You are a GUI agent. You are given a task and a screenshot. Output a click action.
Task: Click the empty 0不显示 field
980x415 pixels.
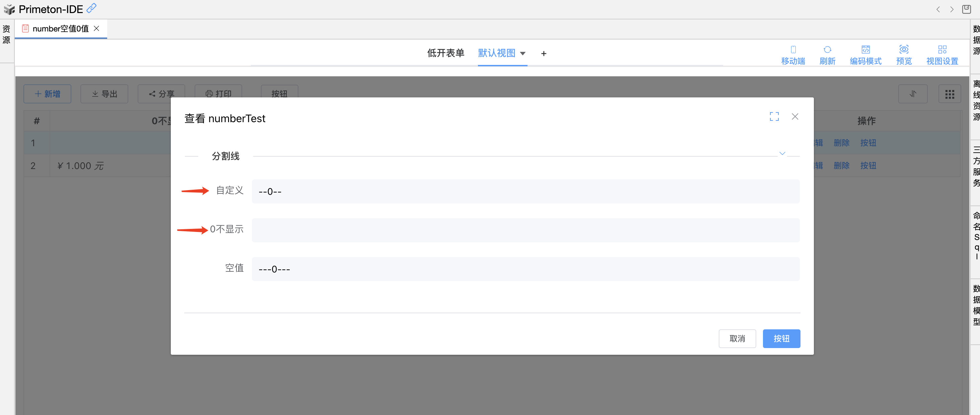pos(525,230)
